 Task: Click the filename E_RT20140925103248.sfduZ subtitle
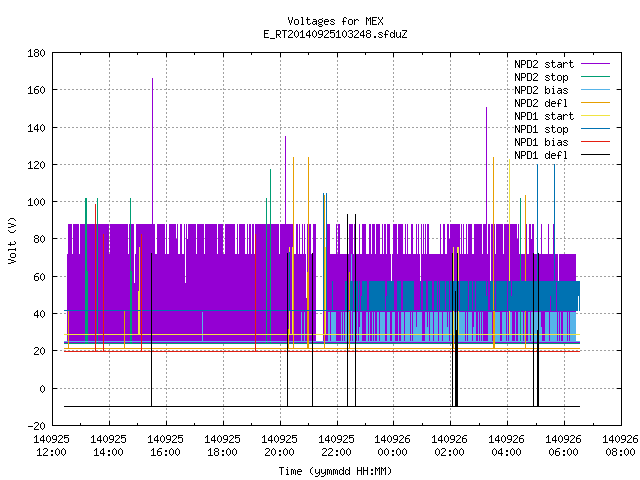(x=335, y=34)
